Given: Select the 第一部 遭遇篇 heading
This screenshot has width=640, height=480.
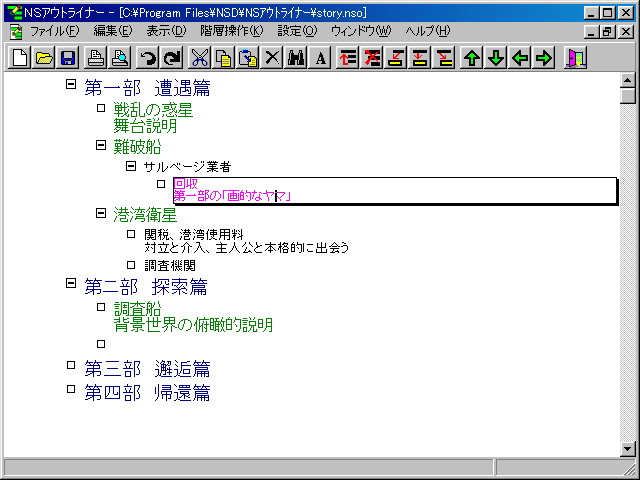Looking at the screenshot, I should pos(147,88).
